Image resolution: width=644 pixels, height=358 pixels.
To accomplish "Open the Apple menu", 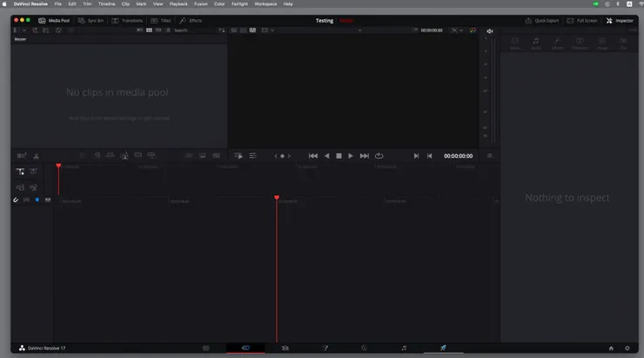I will click(4, 4).
